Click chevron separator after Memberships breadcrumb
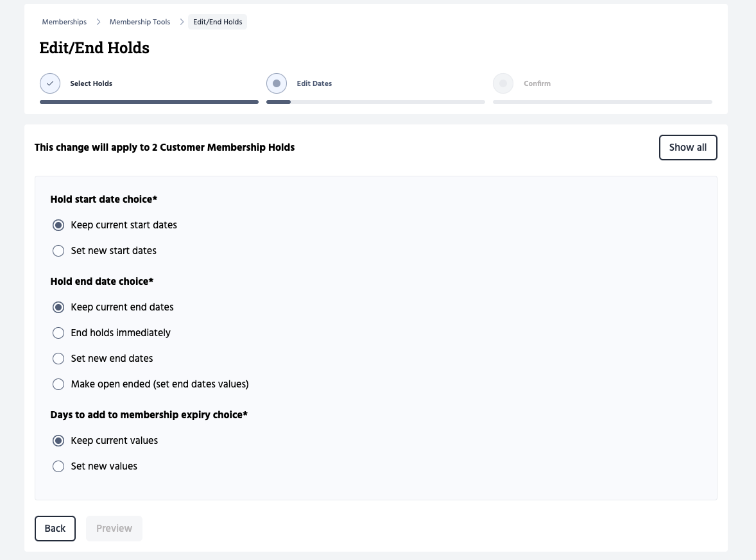The image size is (756, 560). point(98,22)
